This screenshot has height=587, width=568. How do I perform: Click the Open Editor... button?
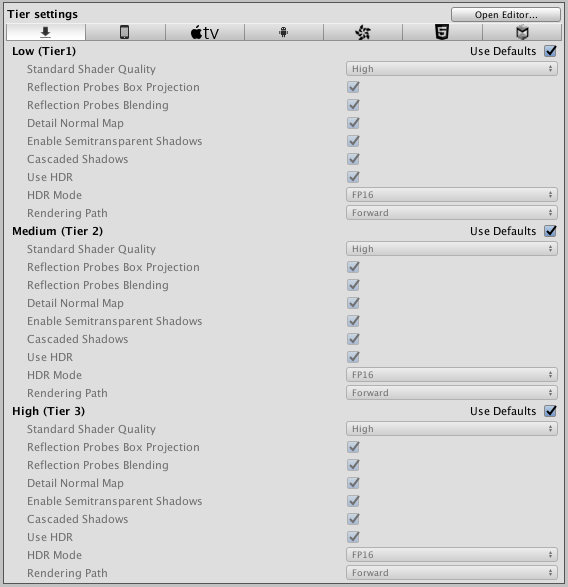506,15
